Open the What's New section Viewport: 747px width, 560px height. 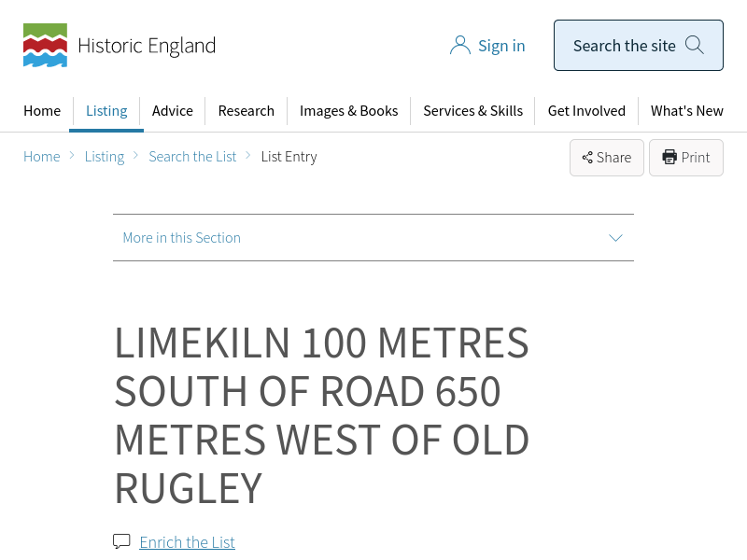click(x=687, y=111)
